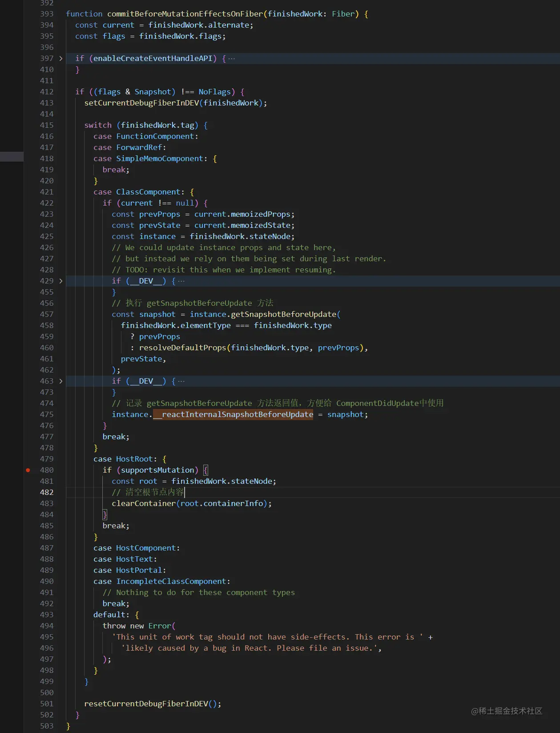
Task: Click setCurrentDebugFiberInDEV call
Action: pos(142,103)
